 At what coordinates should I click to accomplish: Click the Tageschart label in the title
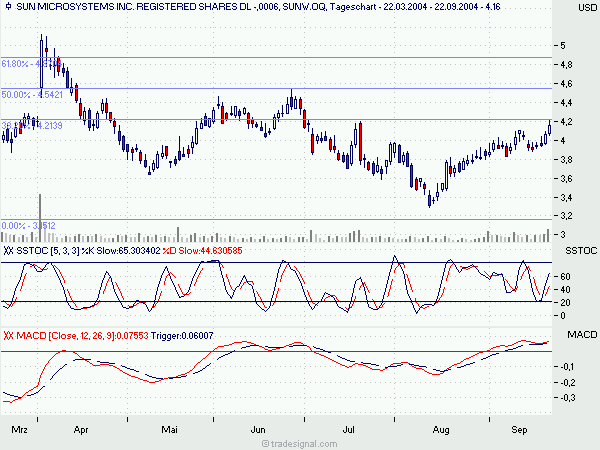353,7
